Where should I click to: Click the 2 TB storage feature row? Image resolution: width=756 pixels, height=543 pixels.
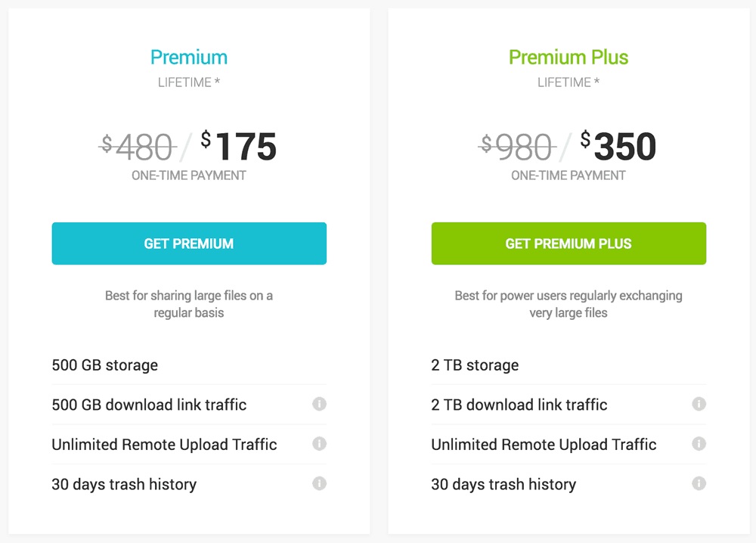[569, 365]
